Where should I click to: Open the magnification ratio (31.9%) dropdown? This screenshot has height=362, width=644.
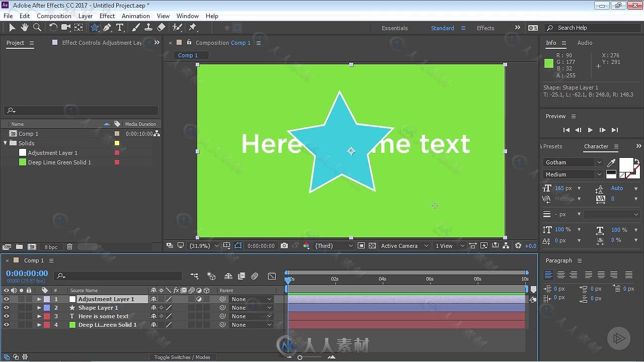coord(204,246)
